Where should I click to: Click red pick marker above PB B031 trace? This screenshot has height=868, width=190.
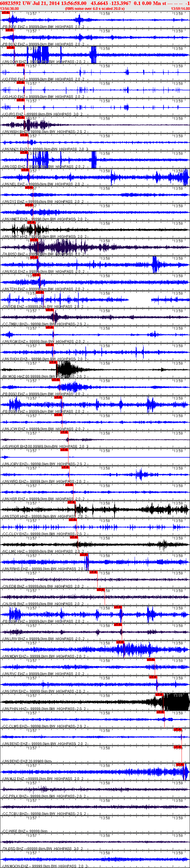pos(5,13)
